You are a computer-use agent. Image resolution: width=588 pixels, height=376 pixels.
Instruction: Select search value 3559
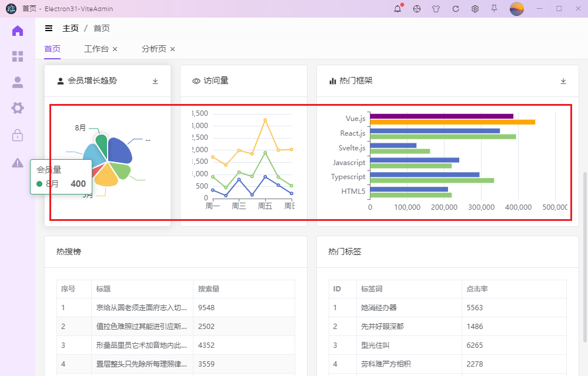click(206, 364)
